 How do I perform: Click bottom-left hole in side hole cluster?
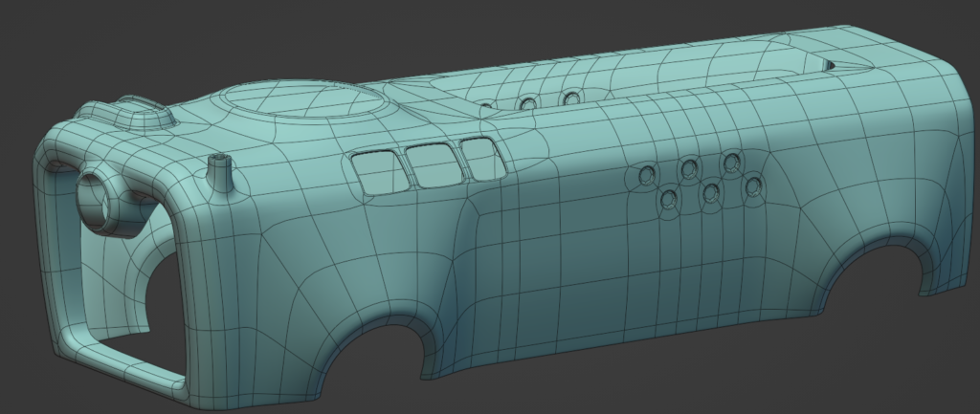click(x=668, y=200)
